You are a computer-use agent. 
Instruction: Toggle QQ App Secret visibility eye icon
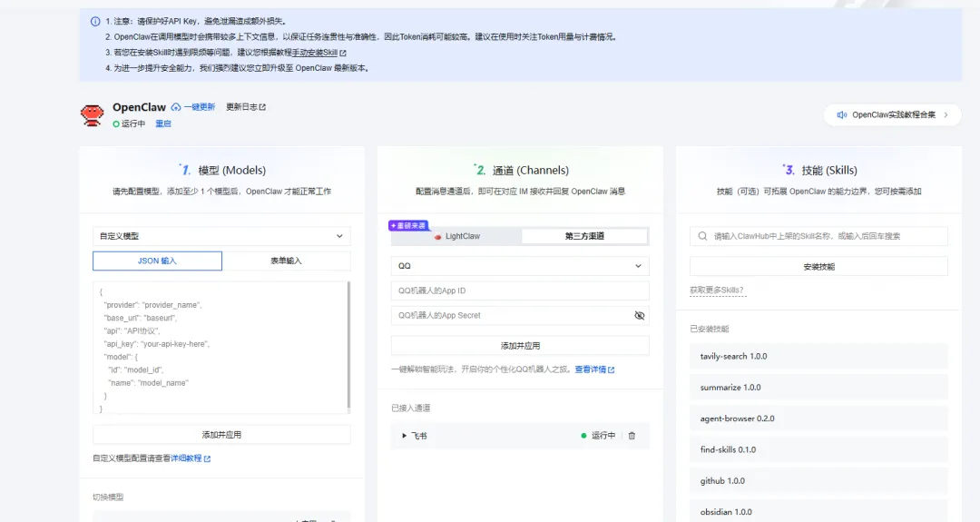point(639,316)
